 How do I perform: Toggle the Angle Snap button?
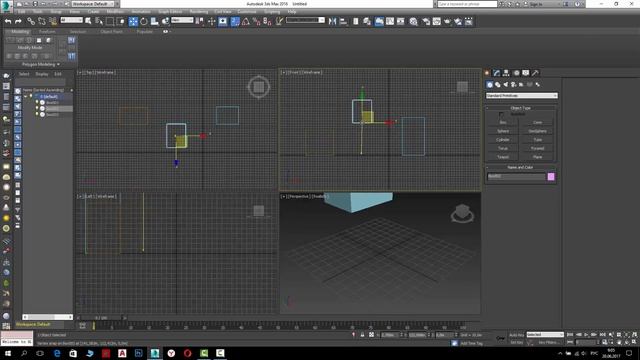(x=246, y=21)
